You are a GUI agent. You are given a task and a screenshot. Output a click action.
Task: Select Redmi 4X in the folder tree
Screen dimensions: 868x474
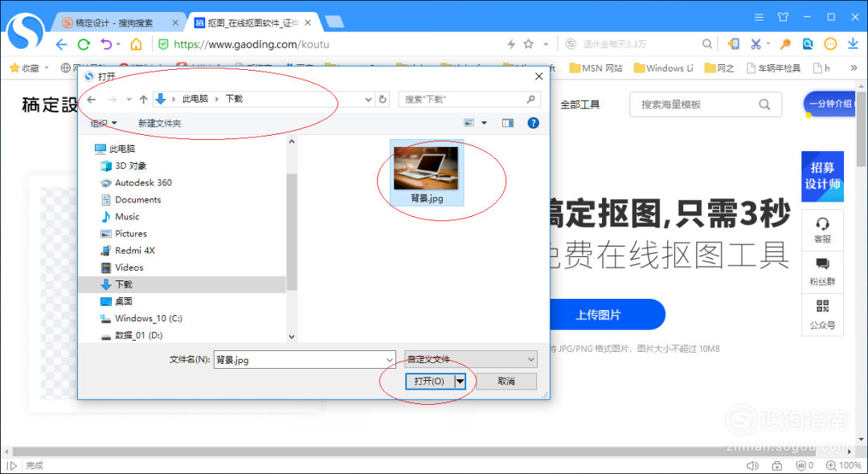point(128,251)
